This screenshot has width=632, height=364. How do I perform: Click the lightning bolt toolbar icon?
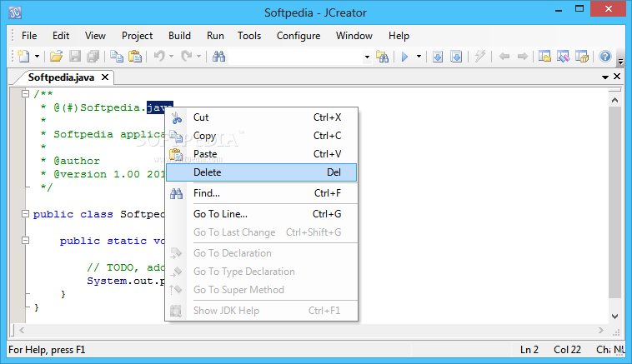click(480, 57)
